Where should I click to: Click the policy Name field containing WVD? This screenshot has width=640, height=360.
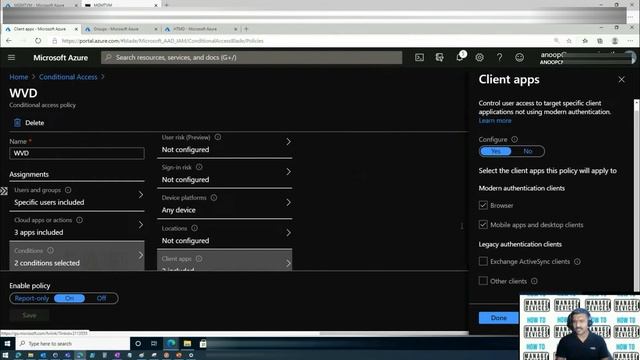(77, 153)
